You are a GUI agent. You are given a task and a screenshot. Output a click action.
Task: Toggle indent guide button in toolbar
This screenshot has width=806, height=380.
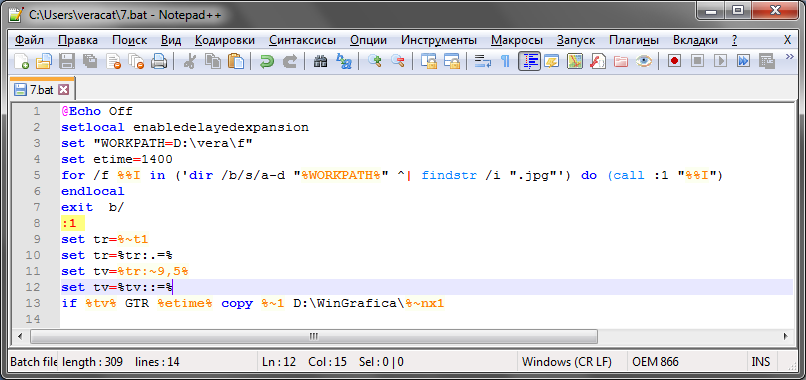[529, 62]
